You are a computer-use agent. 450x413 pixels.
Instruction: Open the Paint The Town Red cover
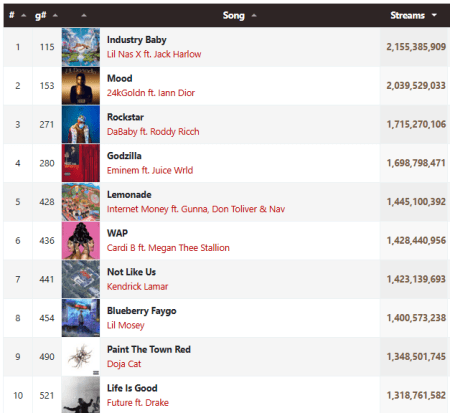(x=81, y=357)
